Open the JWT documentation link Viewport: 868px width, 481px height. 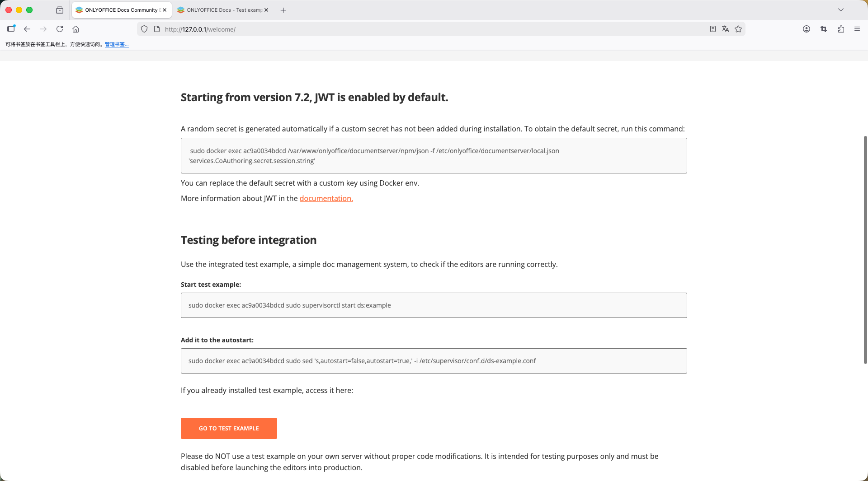pos(326,198)
